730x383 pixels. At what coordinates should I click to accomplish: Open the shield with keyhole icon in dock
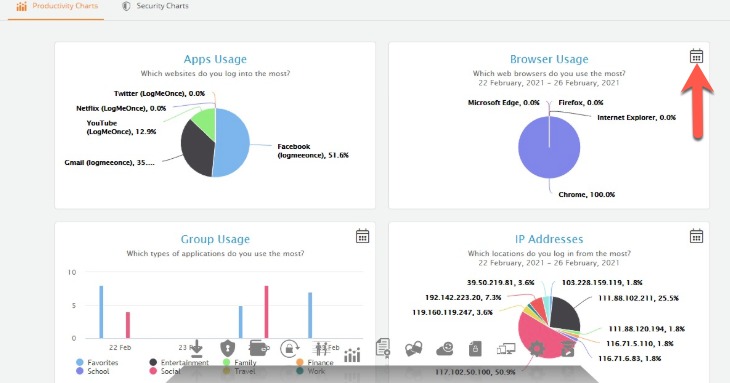(x=227, y=348)
